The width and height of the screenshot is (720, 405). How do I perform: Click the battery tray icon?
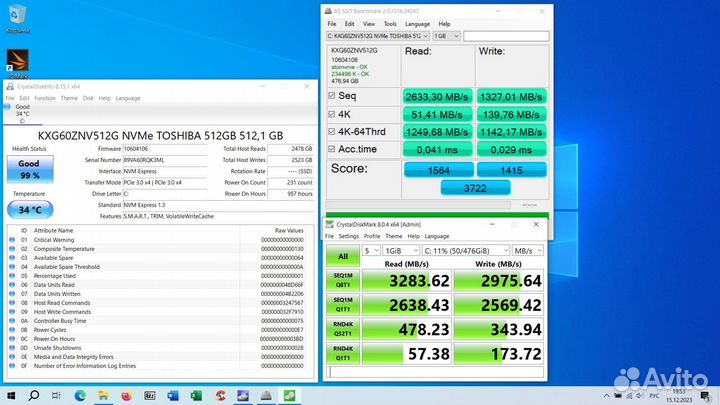point(618,396)
